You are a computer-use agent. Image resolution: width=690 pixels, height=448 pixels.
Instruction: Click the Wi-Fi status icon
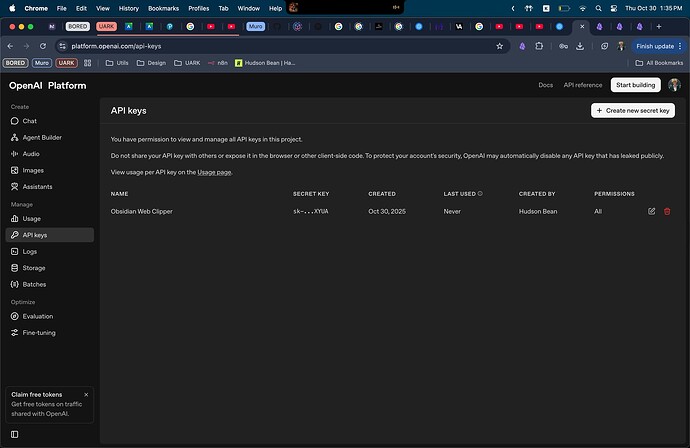click(x=583, y=8)
